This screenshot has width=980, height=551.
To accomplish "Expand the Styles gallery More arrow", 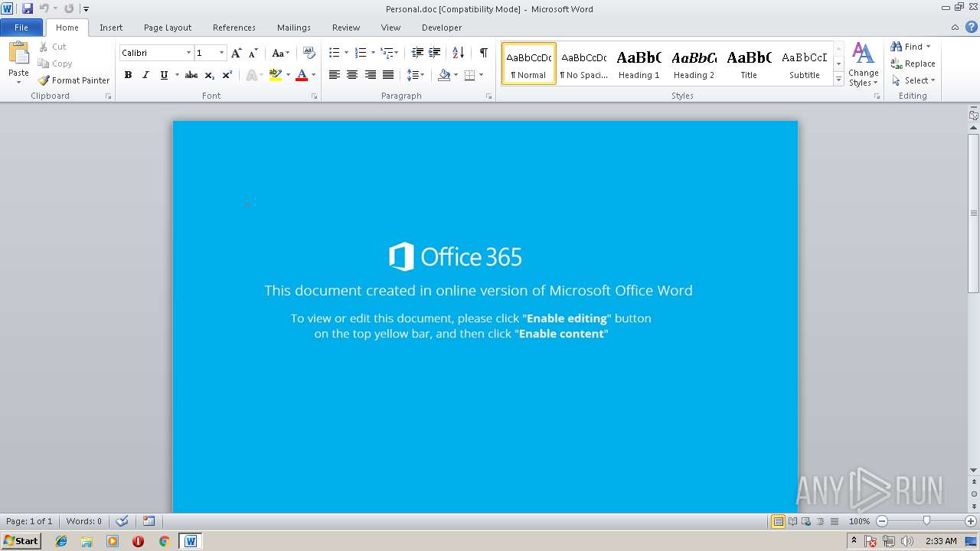I will (x=838, y=80).
